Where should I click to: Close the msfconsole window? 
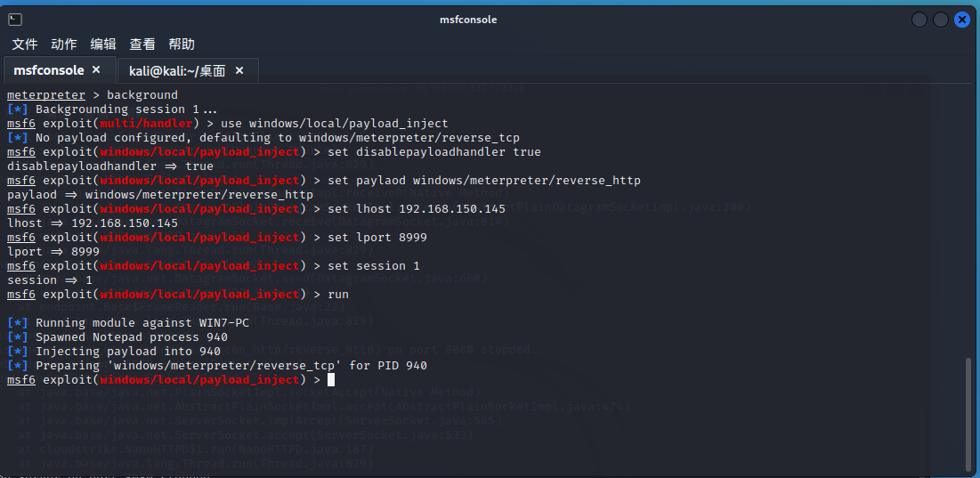pyautogui.click(x=962, y=20)
